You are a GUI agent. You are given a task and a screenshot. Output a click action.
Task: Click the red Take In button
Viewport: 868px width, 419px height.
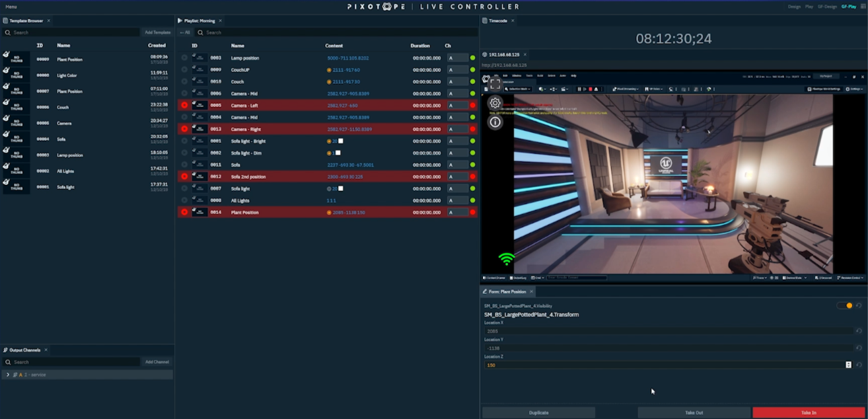tap(809, 412)
